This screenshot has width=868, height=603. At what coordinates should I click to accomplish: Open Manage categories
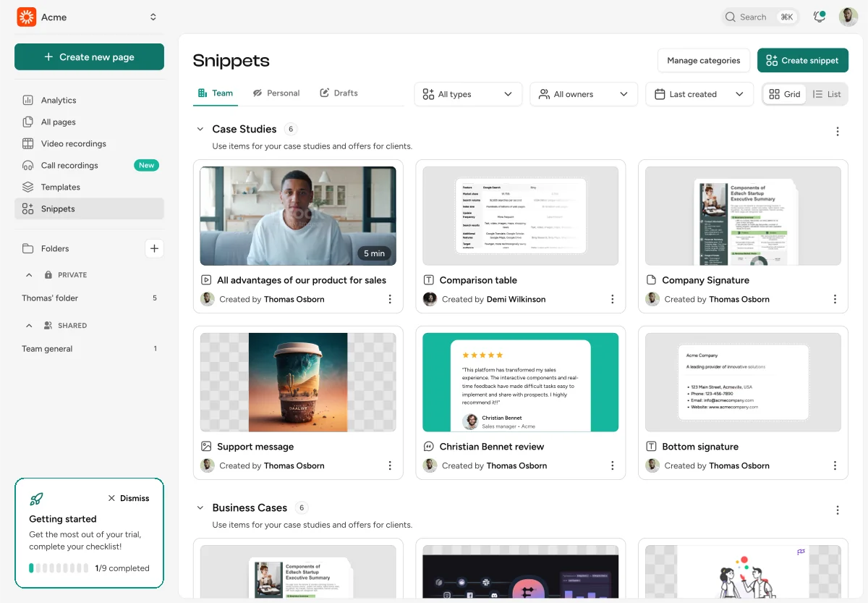tap(703, 61)
